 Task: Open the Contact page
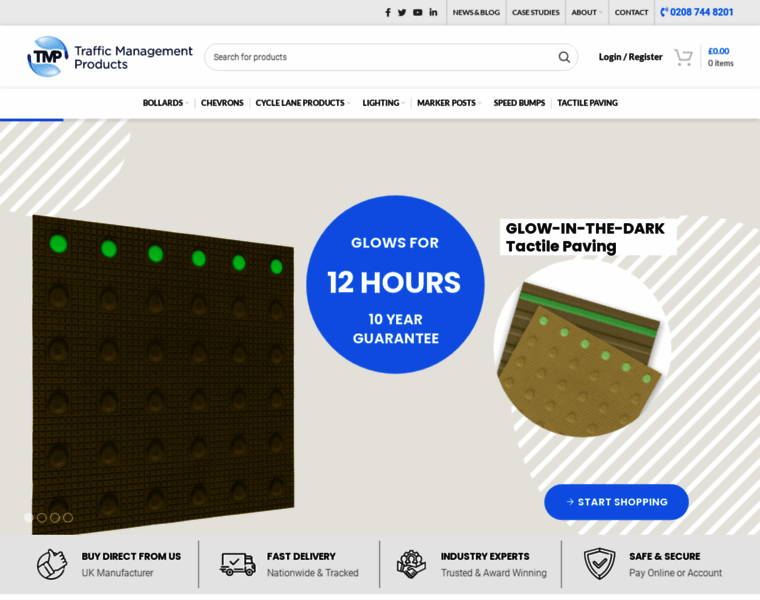(631, 13)
